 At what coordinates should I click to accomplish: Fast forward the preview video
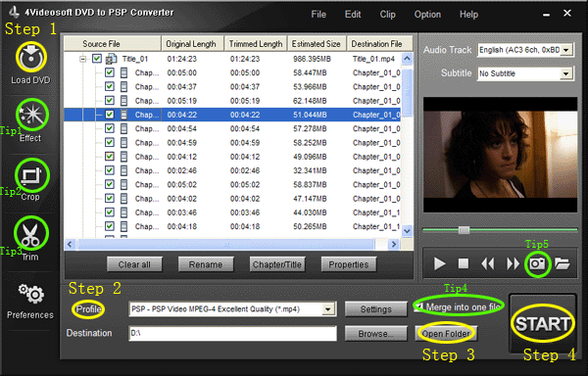click(x=513, y=263)
